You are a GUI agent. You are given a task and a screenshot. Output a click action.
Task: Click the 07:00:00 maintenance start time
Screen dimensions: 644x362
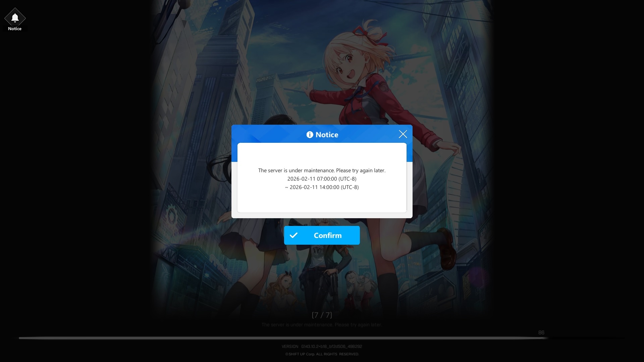click(327, 179)
